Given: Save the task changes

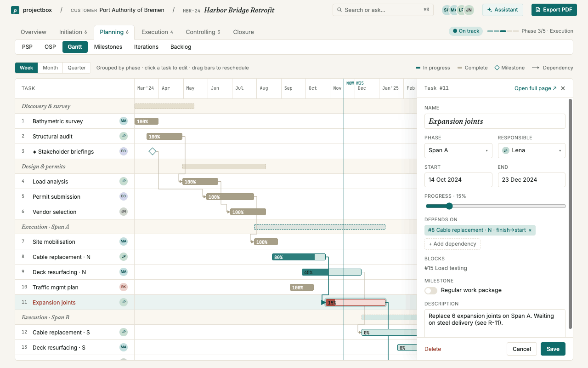Looking at the screenshot, I should [553, 349].
